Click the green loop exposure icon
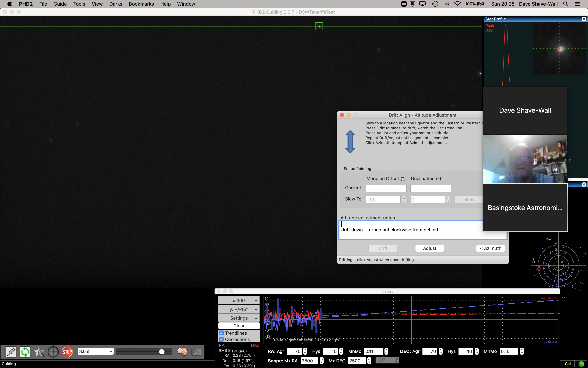 pyautogui.click(x=25, y=352)
